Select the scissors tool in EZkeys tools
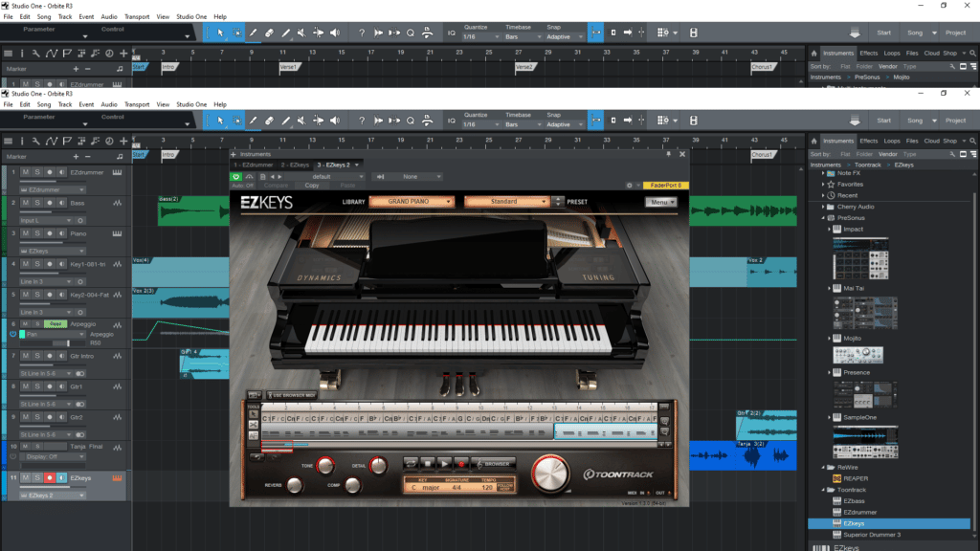The height and width of the screenshot is (551, 980). coord(253,425)
